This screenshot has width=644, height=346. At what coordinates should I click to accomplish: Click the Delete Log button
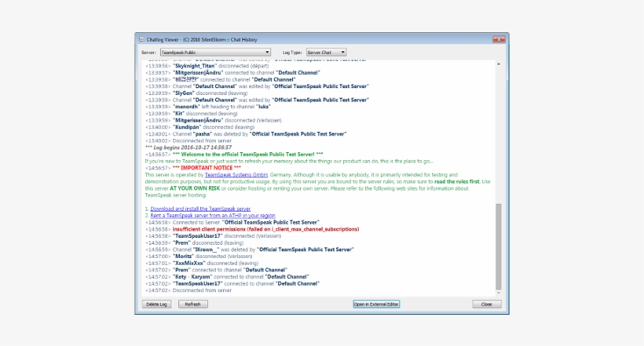click(156, 304)
